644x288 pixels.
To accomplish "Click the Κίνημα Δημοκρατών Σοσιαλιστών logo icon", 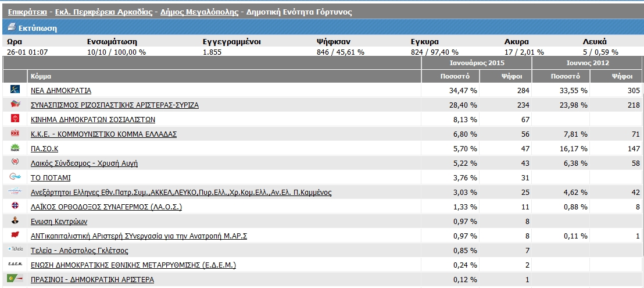I will click(x=16, y=119).
